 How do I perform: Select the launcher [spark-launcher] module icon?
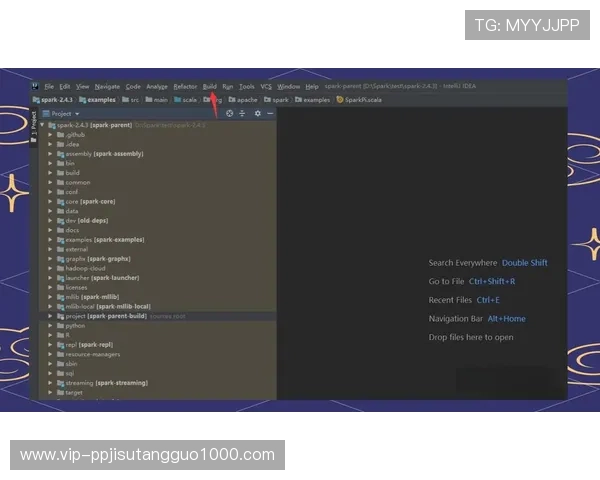60,278
